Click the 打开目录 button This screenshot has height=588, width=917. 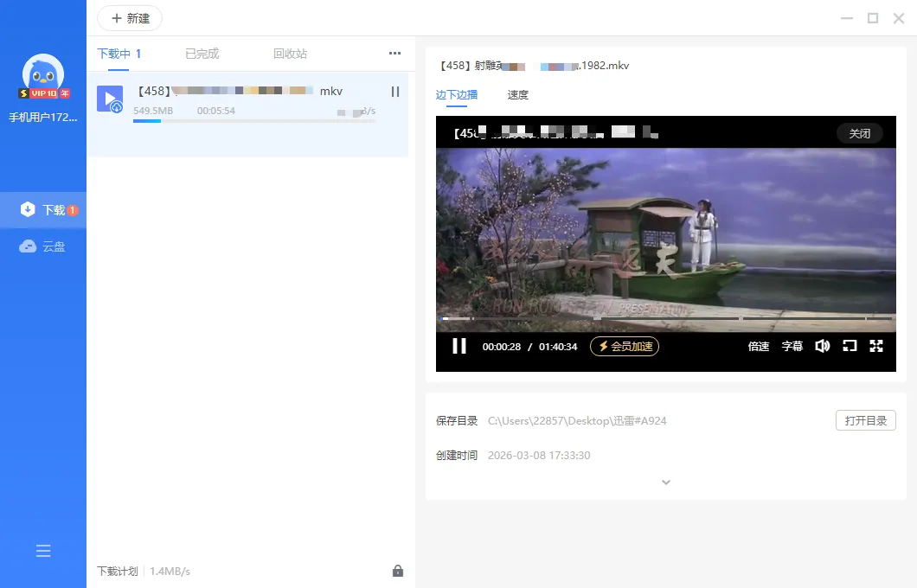pyautogui.click(x=866, y=420)
